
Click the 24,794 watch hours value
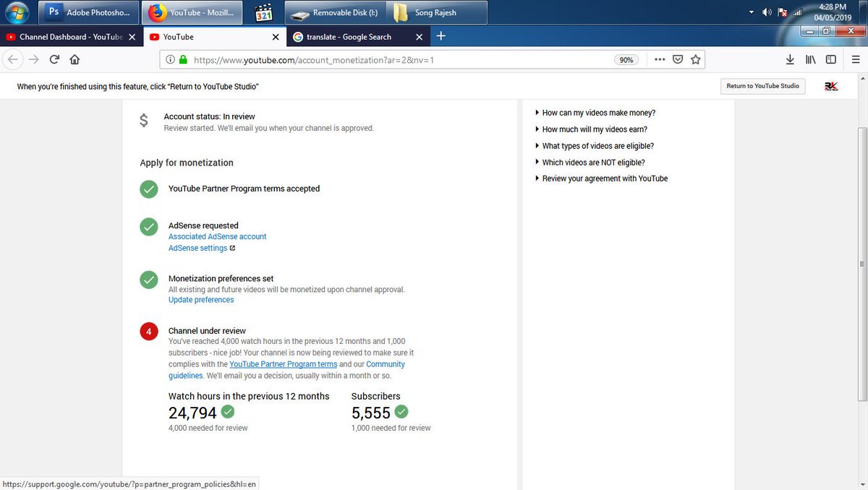coord(192,413)
